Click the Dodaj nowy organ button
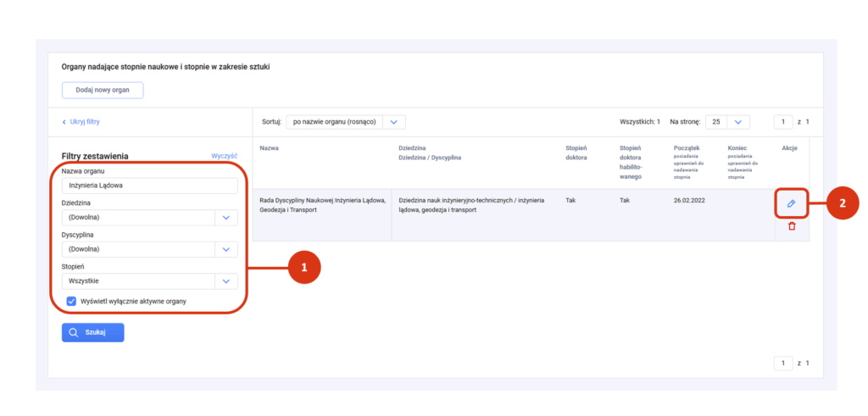868x416 pixels. click(x=103, y=90)
